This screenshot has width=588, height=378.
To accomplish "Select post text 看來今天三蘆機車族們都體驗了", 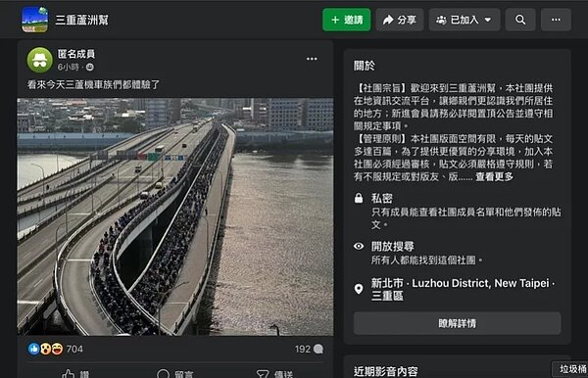I will click(x=93, y=84).
